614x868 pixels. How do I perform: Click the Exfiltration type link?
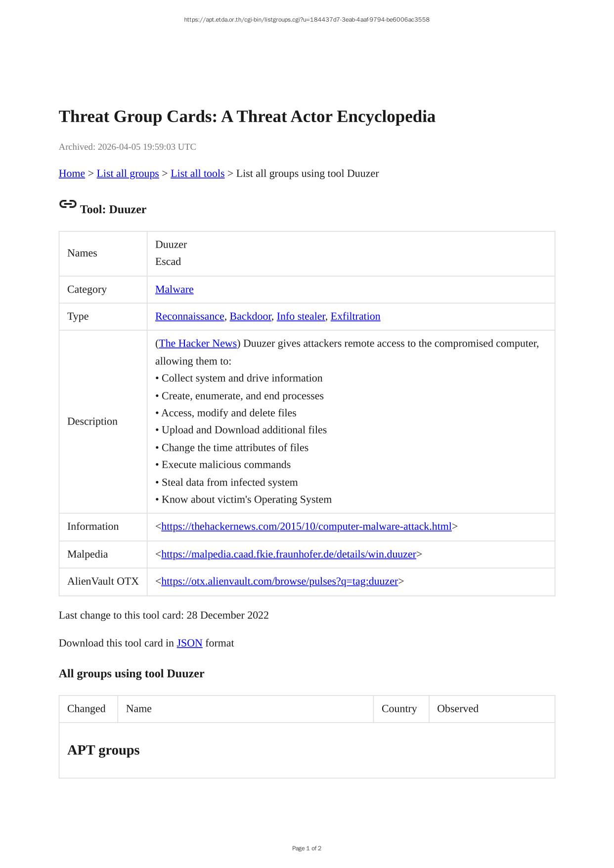355,316
